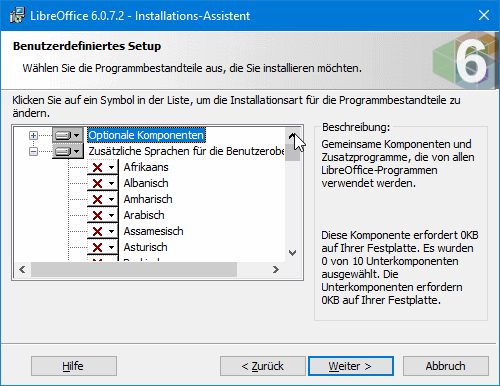Image resolution: width=500 pixels, height=386 pixels.
Task: Open the red X dropdown for Assamesisch
Action: tap(103, 231)
